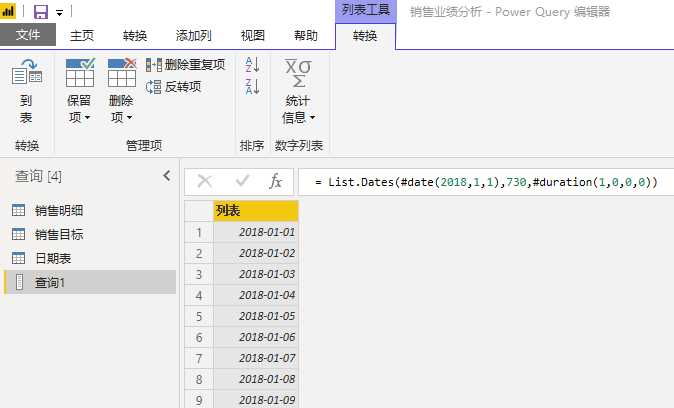Switch to the Transform (转换) main tab
Viewport: 674px width, 408px height.
135,36
